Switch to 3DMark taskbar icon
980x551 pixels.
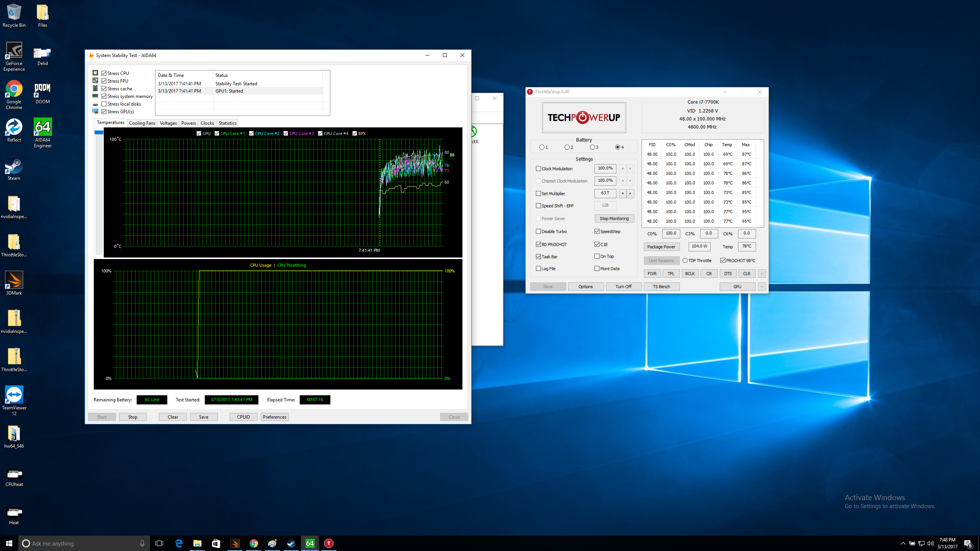(235, 543)
